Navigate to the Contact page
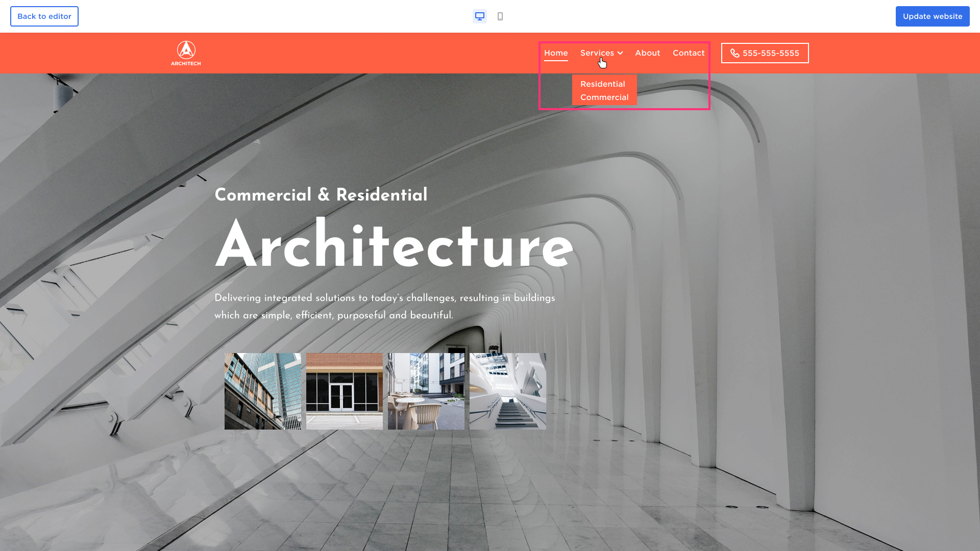The image size is (980, 551). pyautogui.click(x=689, y=53)
